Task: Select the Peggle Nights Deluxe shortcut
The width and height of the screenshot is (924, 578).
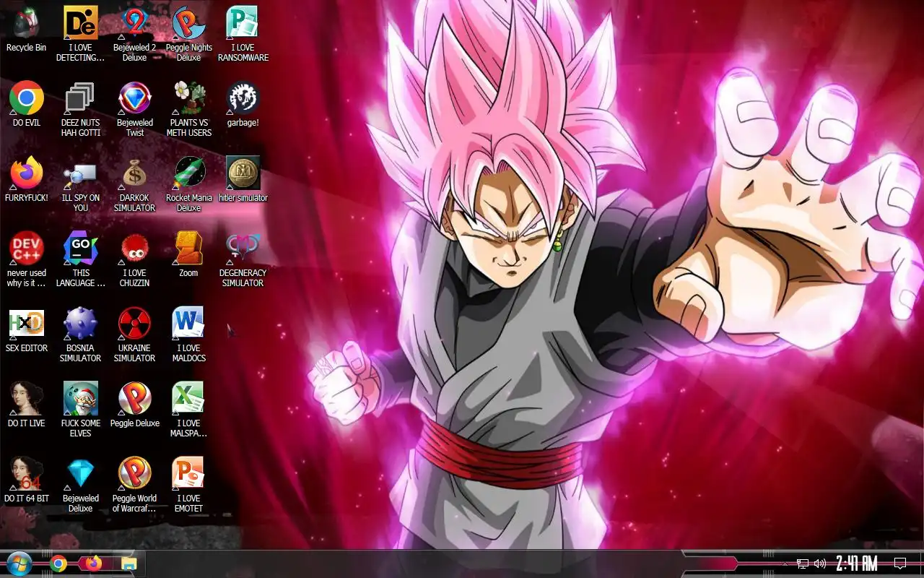Action: (188, 33)
